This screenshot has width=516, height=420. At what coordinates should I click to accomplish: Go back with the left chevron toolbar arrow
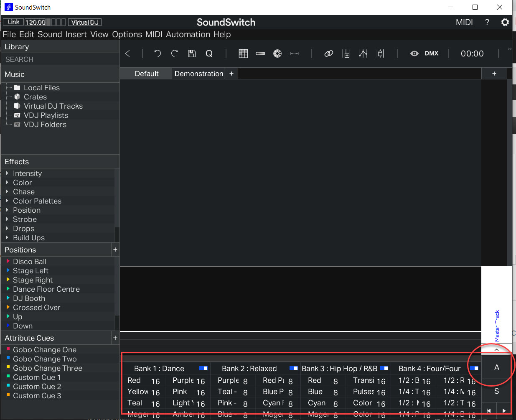coord(128,53)
